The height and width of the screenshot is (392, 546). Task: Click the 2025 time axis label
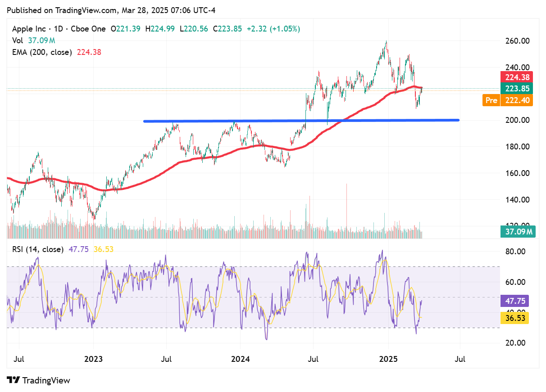click(x=387, y=360)
